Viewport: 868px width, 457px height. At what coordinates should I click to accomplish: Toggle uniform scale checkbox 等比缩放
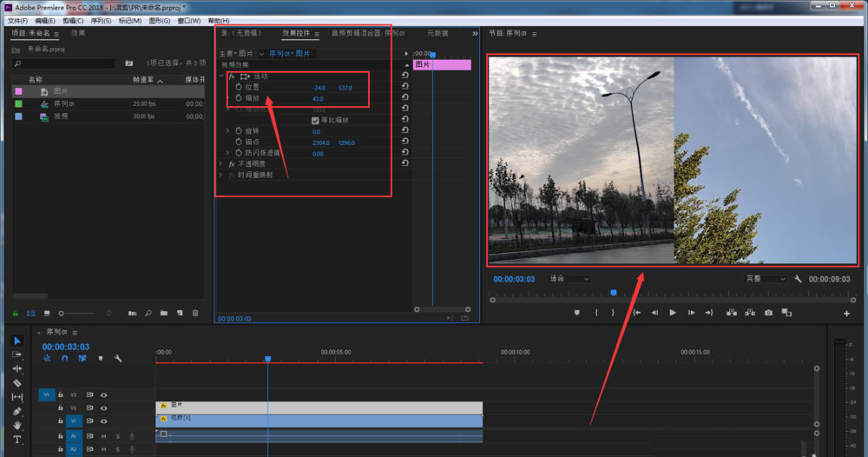[315, 120]
